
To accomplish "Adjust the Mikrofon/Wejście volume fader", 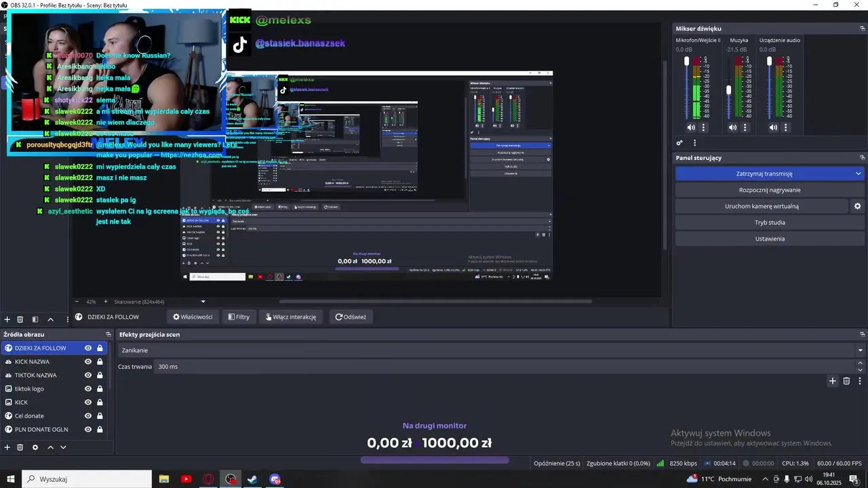I will click(687, 61).
